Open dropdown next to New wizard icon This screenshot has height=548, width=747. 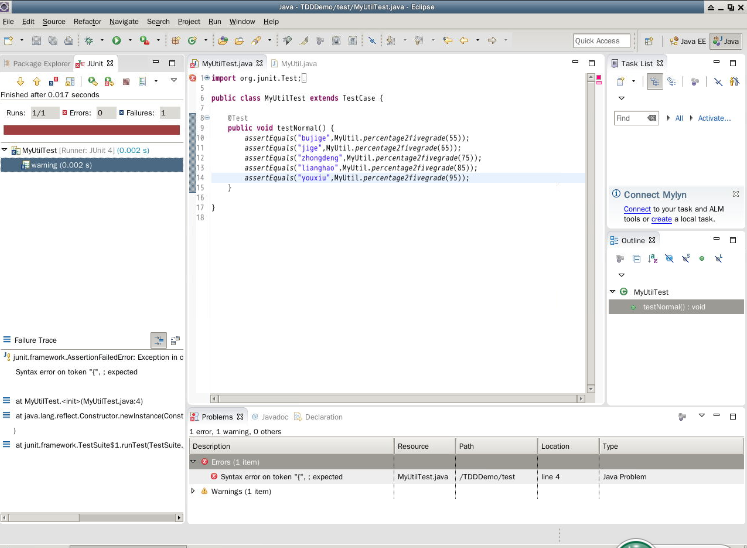click(x=21, y=41)
